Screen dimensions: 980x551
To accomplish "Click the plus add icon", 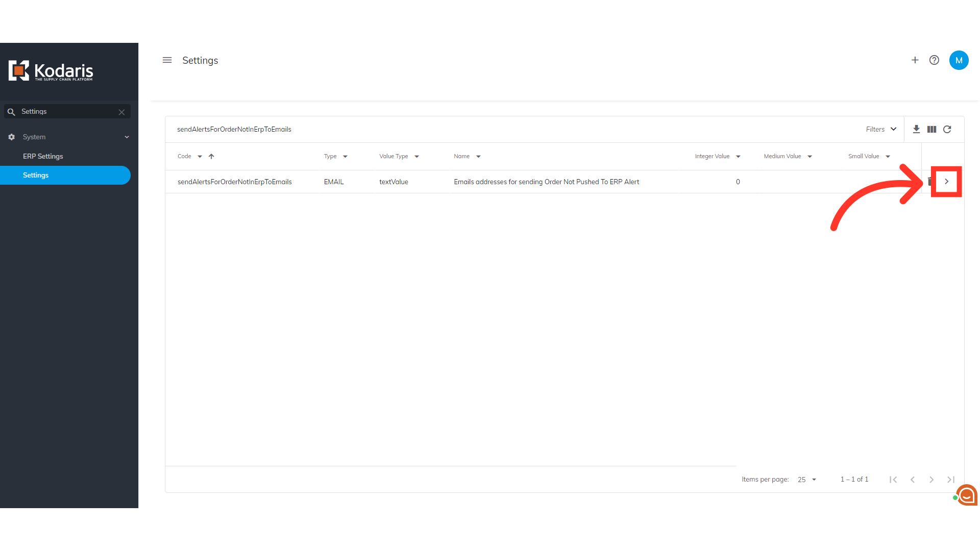I will tap(915, 60).
